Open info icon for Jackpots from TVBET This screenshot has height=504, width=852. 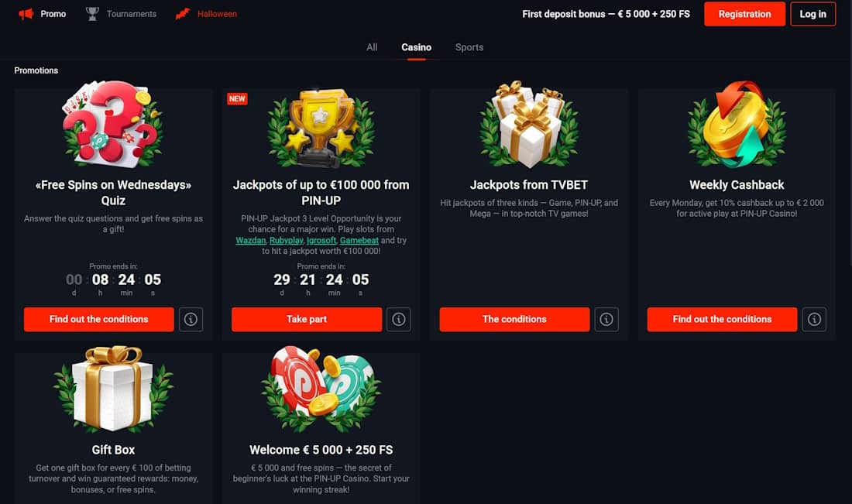tap(606, 319)
